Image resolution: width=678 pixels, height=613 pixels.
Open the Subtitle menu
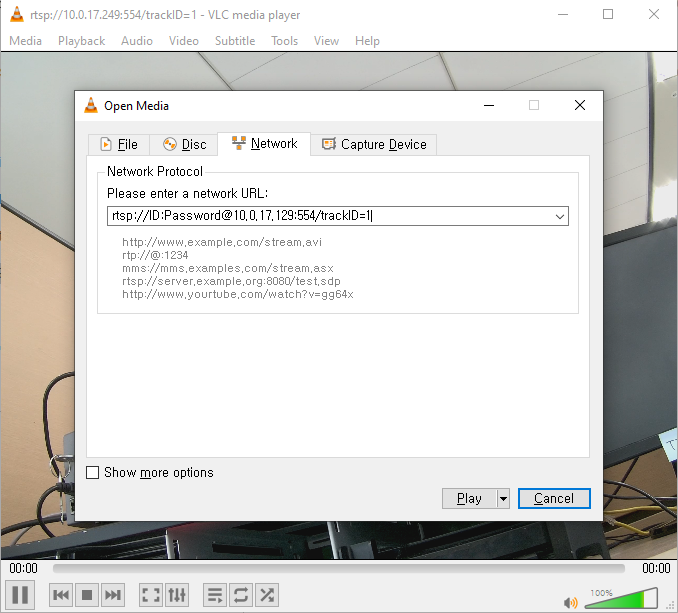235,41
